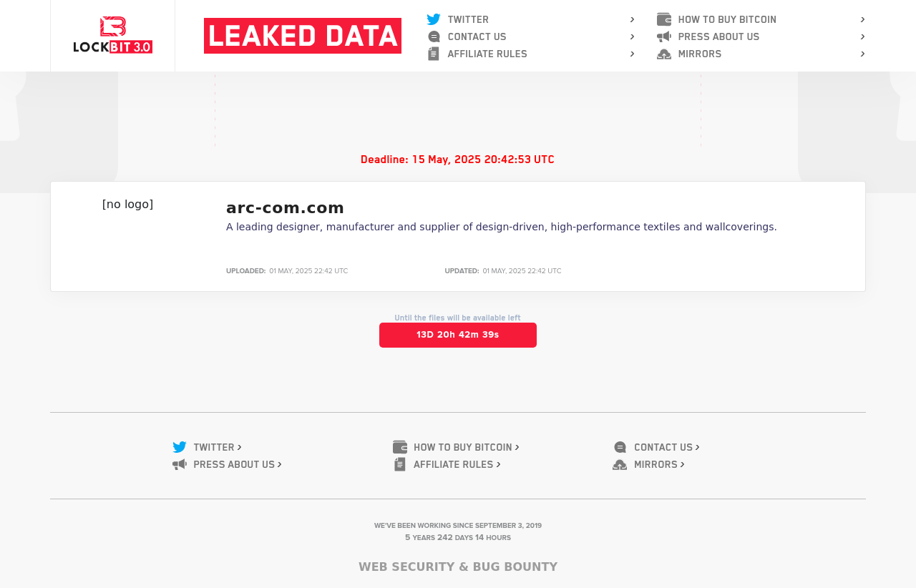Click the footer Contact Us chat icon
The image size is (916, 588).
point(620,447)
